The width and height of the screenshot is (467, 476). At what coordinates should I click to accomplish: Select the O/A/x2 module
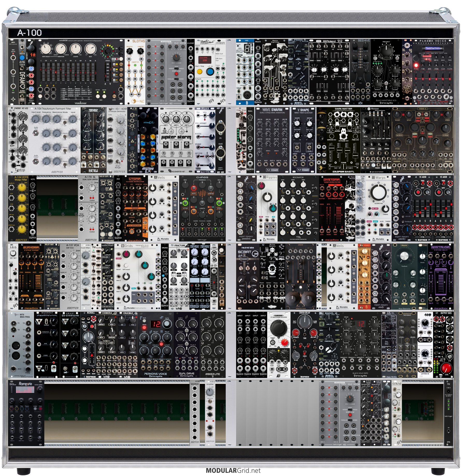pyautogui.click(x=397, y=413)
